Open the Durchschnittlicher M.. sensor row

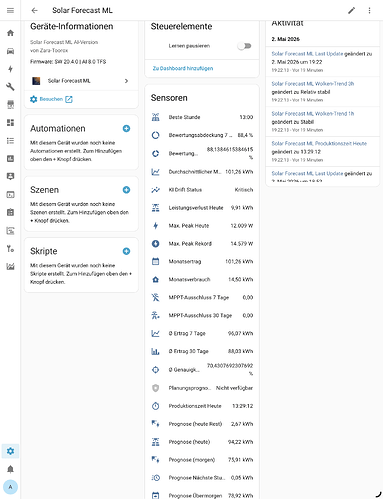tap(202, 172)
